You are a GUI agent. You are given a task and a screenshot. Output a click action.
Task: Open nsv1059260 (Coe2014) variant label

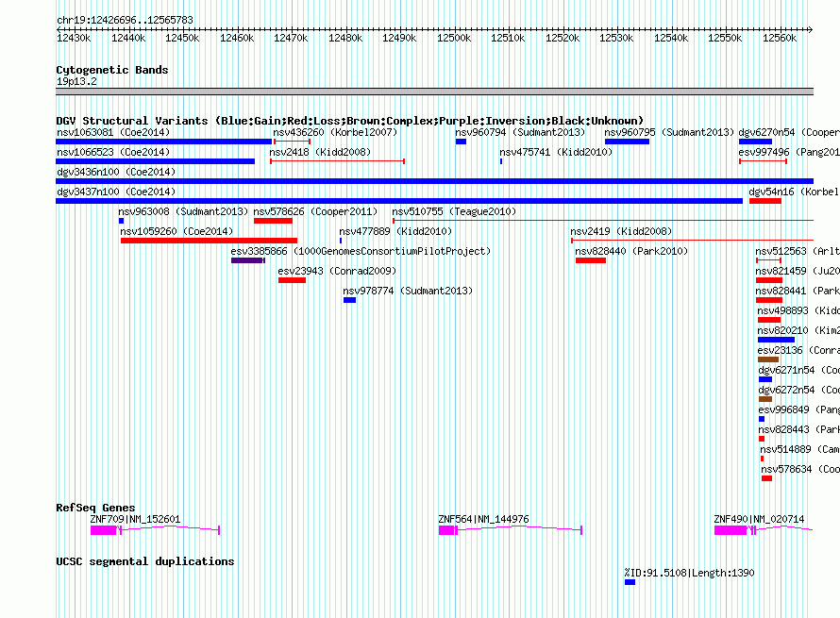[176, 231]
